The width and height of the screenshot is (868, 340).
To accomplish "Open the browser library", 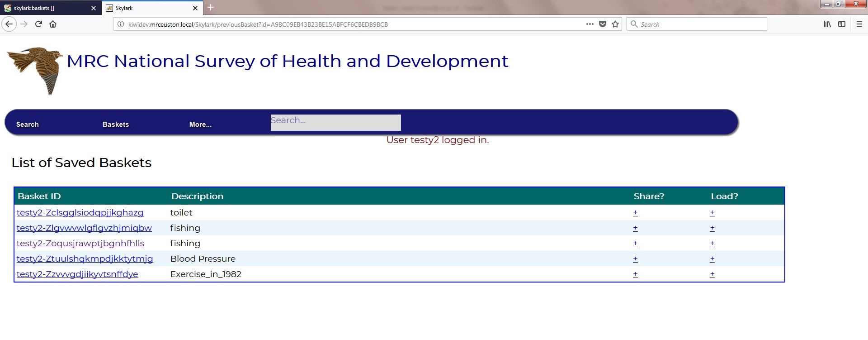I will [x=827, y=24].
